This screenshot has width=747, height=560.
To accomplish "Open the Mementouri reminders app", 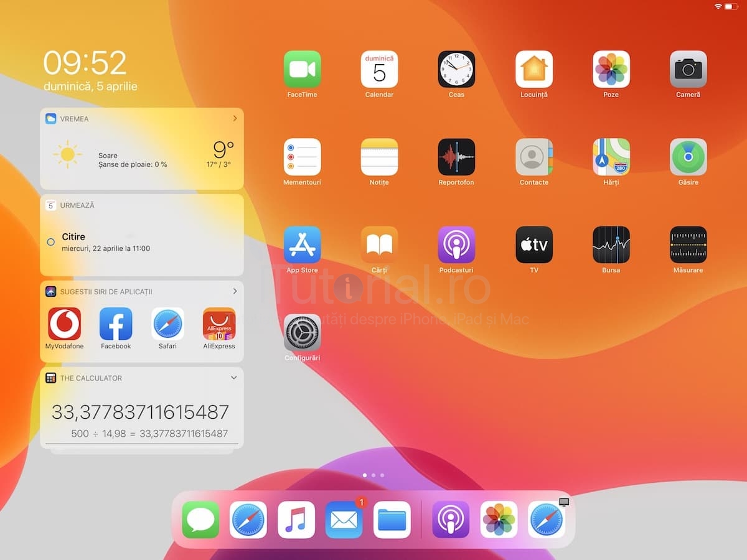I will coord(302,157).
